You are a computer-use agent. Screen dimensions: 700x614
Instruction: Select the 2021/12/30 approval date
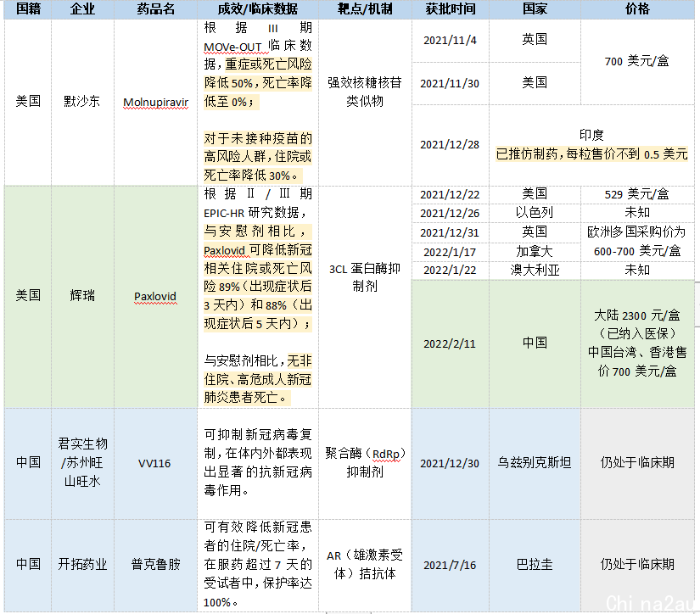tap(450, 464)
